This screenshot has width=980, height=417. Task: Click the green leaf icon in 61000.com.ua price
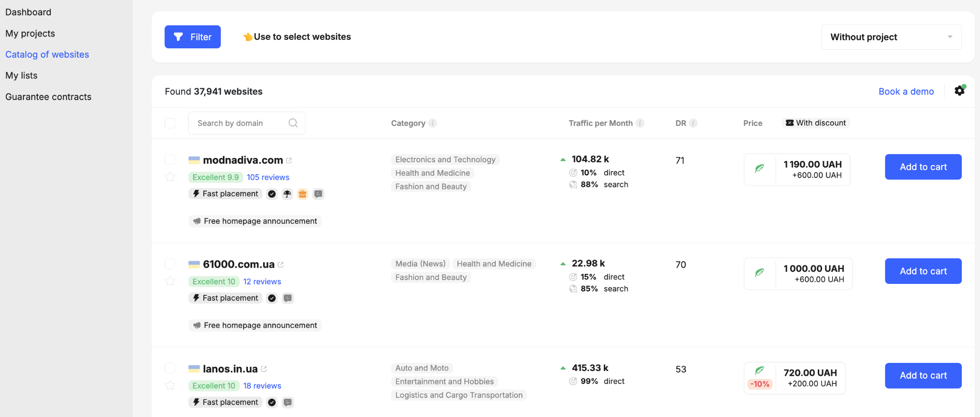[x=759, y=273]
